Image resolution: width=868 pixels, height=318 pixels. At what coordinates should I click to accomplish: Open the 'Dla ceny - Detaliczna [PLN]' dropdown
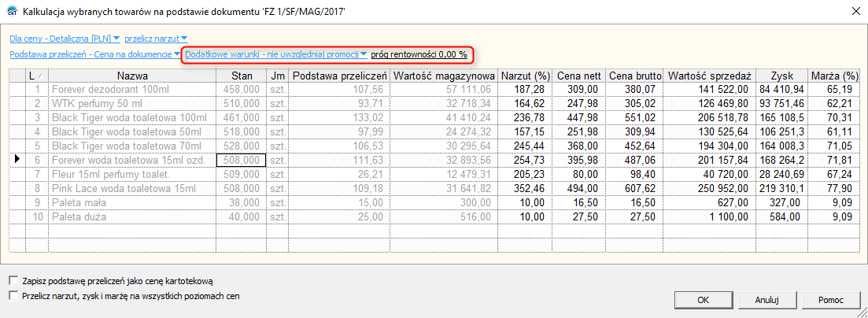click(x=65, y=39)
